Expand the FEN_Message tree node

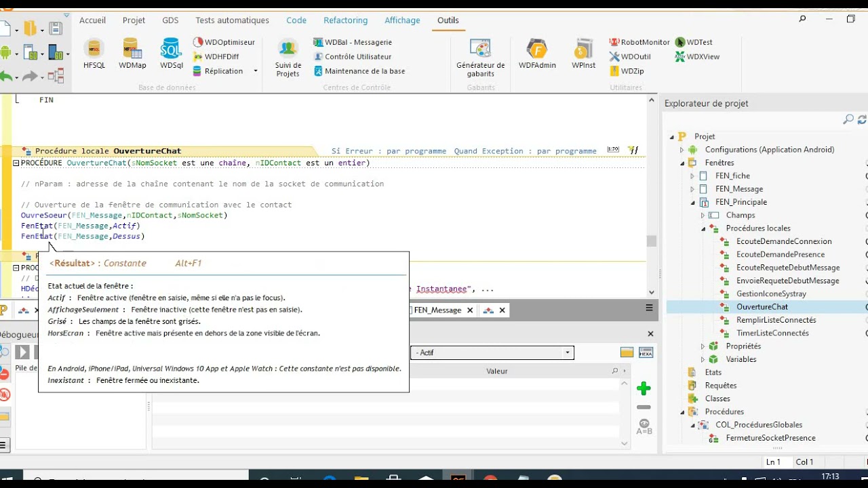692,189
